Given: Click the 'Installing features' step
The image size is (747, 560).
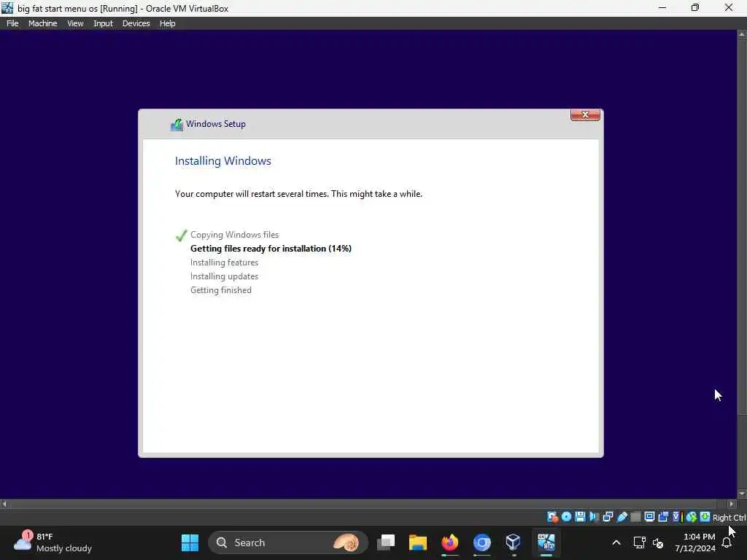Looking at the screenshot, I should point(225,262).
